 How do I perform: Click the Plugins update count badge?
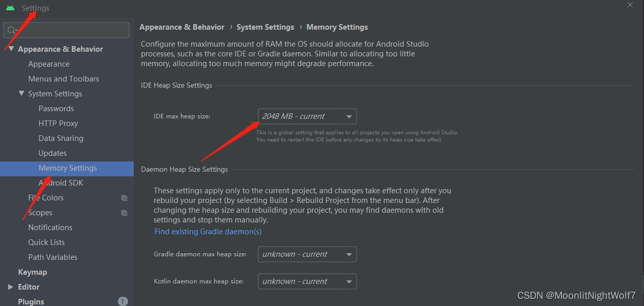pyautogui.click(x=123, y=301)
